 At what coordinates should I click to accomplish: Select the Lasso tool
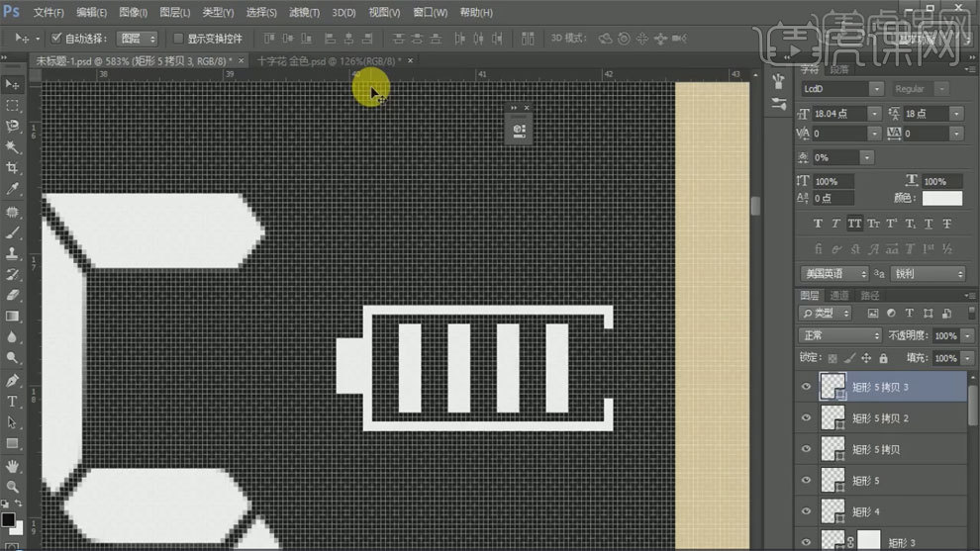click(12, 127)
